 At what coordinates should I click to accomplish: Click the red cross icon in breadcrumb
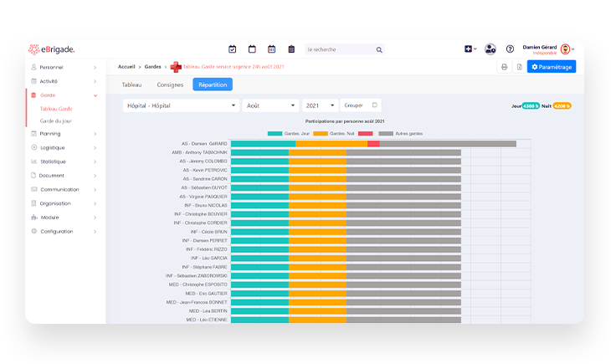[x=176, y=67]
